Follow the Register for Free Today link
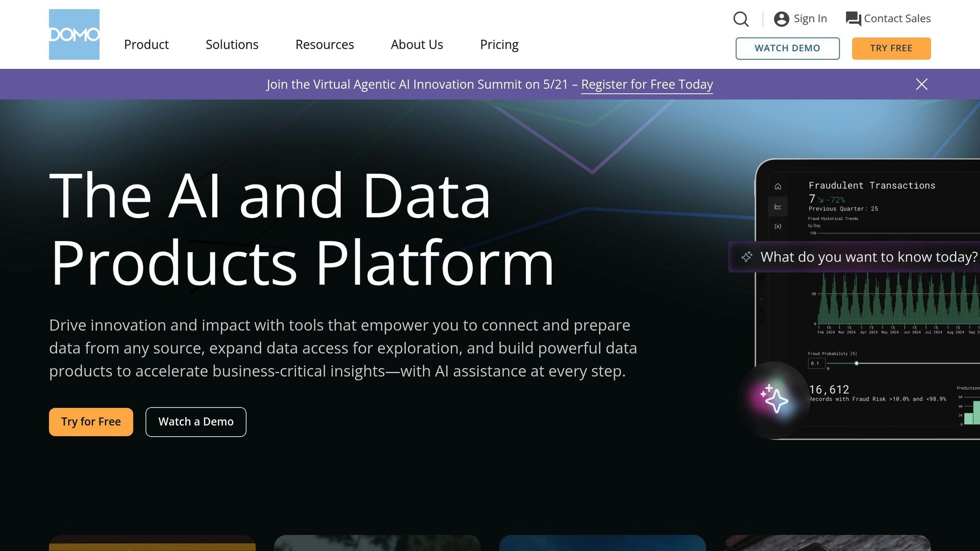This screenshot has height=551, width=980. (x=647, y=85)
